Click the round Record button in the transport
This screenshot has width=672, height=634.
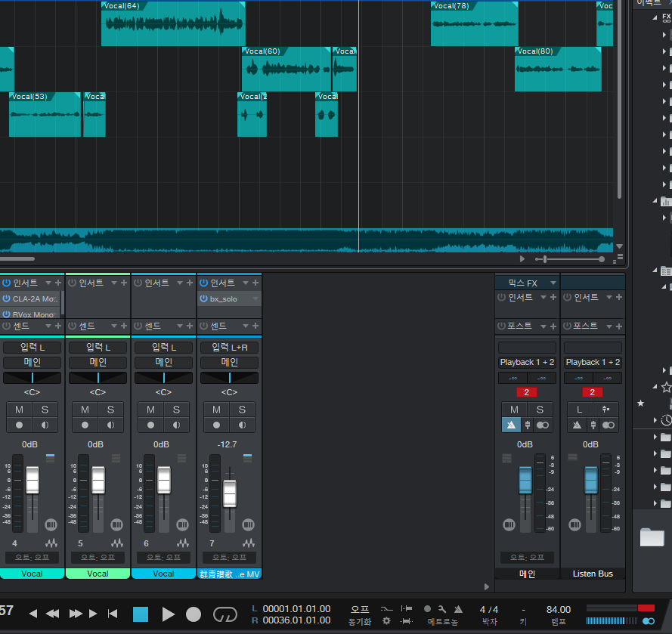point(194,614)
